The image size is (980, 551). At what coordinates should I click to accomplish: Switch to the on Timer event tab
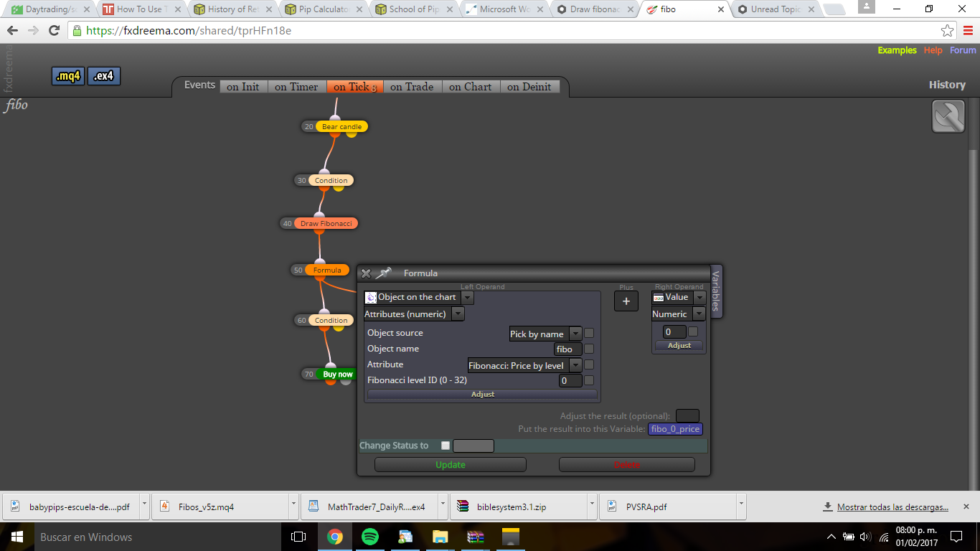[x=296, y=87]
